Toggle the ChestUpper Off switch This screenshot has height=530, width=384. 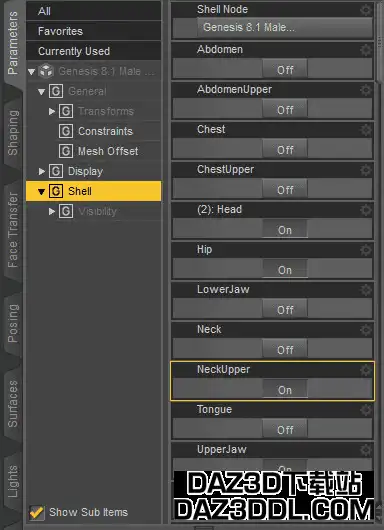point(285,189)
